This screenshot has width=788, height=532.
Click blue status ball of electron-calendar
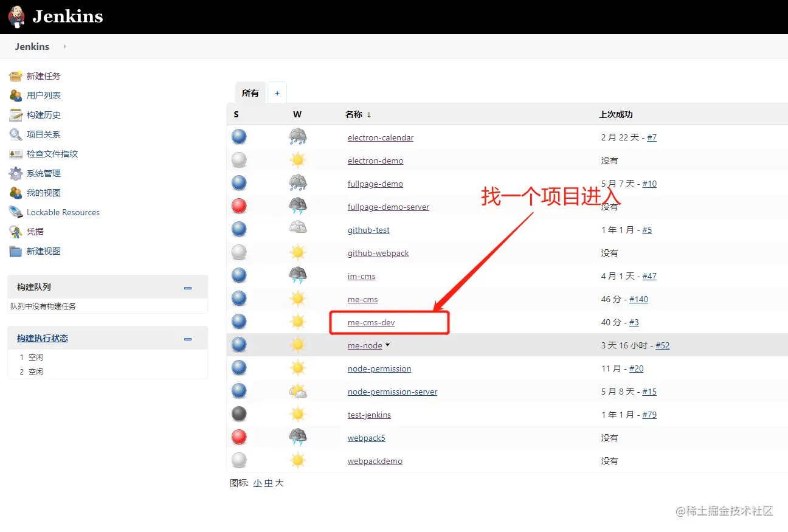click(239, 137)
